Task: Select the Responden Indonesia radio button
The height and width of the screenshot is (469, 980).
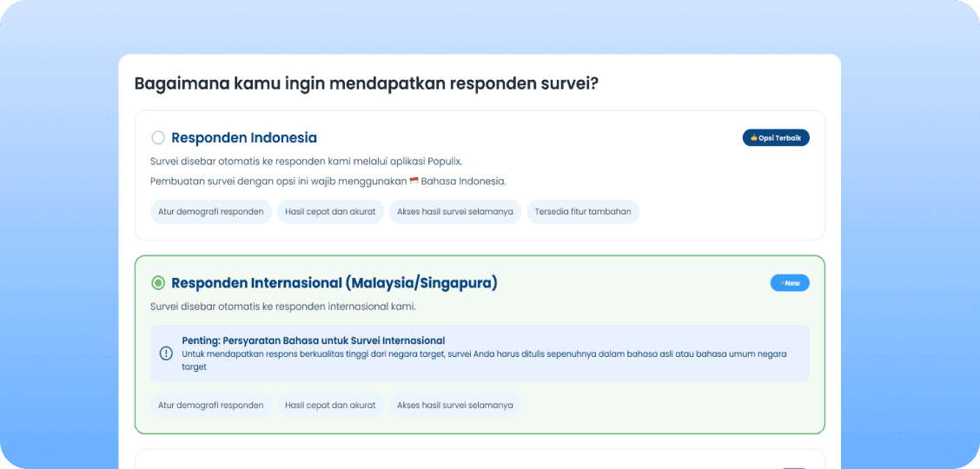Action: click(158, 137)
